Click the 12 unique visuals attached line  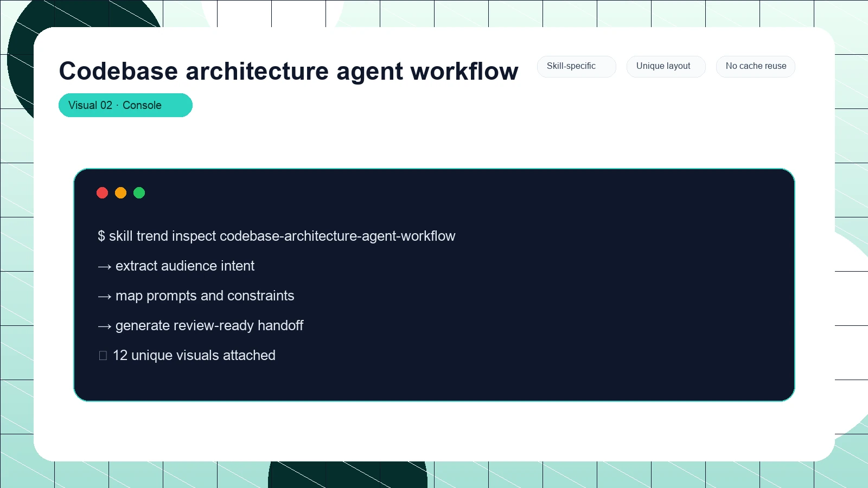coord(187,355)
